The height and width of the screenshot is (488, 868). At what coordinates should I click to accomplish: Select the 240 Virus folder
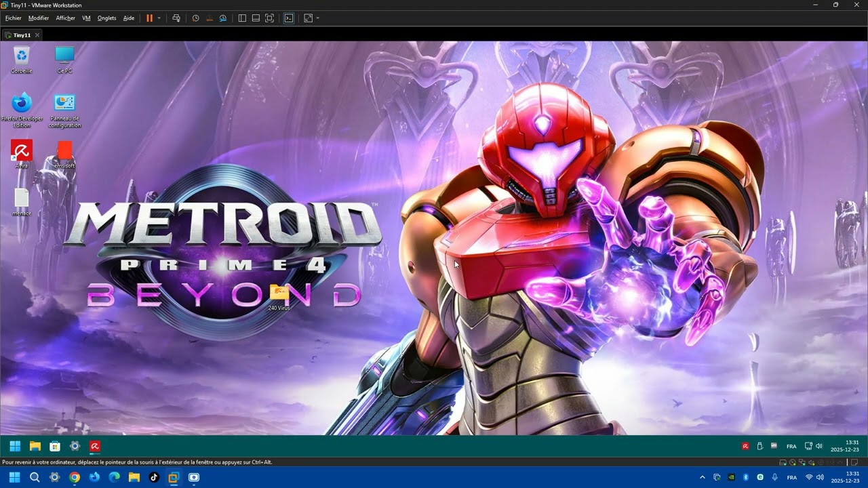pos(279,298)
